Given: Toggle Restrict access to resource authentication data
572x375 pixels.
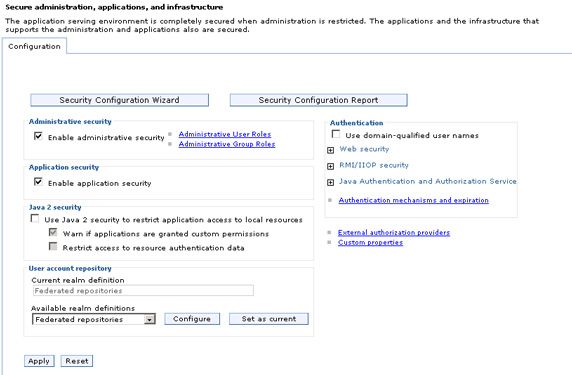Looking at the screenshot, I should click(x=53, y=247).
